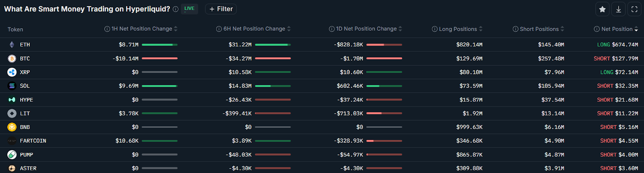This screenshot has width=644, height=173.
Task: Toggle the LIVE indicator badge
Action: pos(189,8)
